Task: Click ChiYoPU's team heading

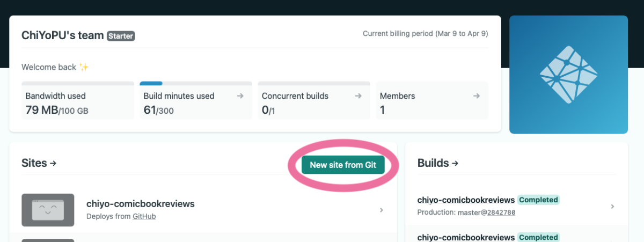Action: (62, 36)
